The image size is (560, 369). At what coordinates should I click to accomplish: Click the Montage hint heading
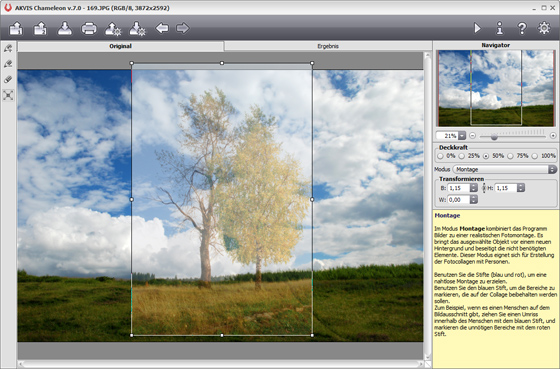447,215
